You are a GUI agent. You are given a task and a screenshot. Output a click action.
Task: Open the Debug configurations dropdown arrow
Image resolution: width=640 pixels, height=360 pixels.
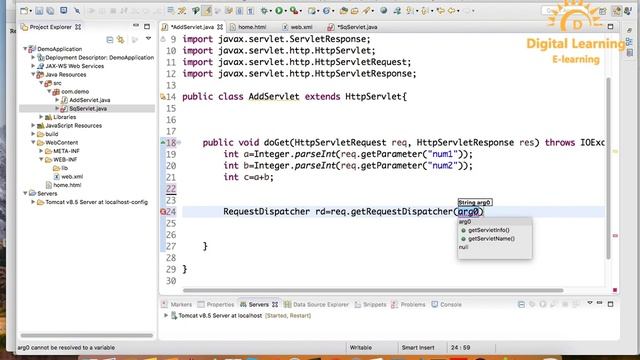pyautogui.click(x=271, y=11)
